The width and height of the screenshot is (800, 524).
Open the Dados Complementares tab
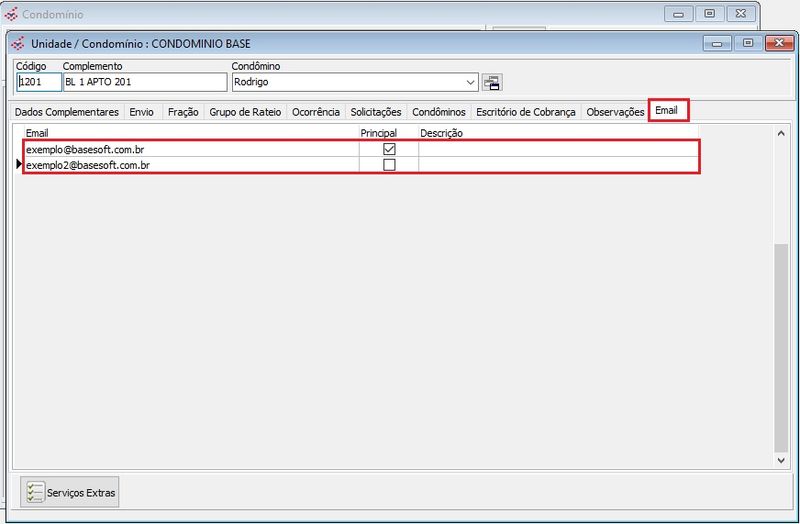coord(67,112)
